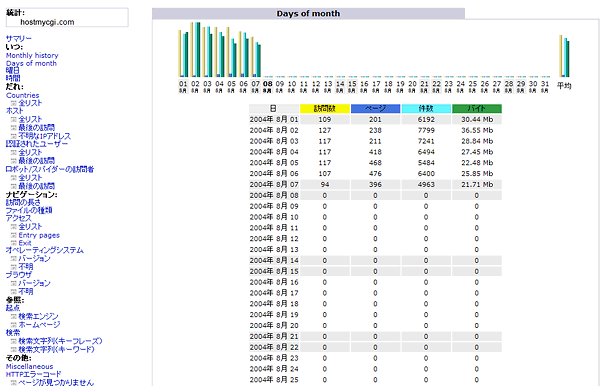Open 最後の訪問 under ホスト
This screenshot has height=386, width=600.
[x=36, y=128]
